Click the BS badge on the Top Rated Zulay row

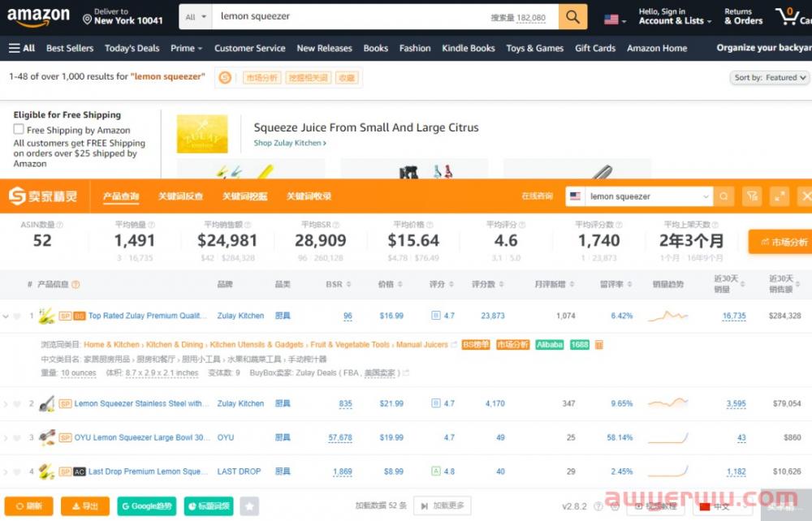80,316
